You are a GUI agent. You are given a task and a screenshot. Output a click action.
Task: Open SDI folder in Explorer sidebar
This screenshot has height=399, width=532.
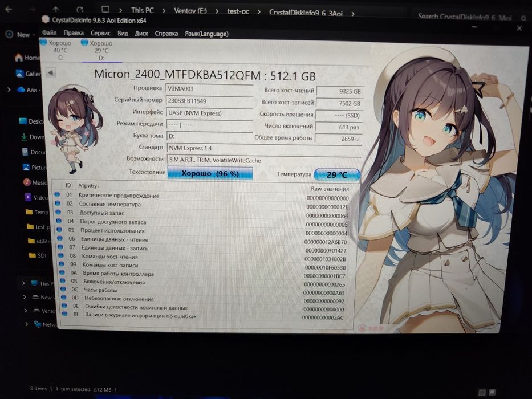pos(38,255)
